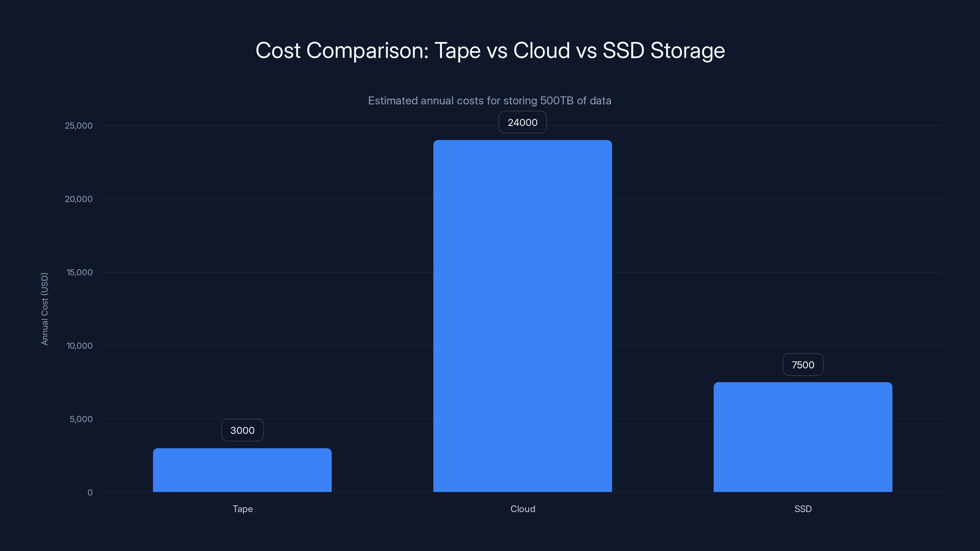Select the SSD bar in the chart
This screenshot has height=551, width=980.
click(803, 437)
